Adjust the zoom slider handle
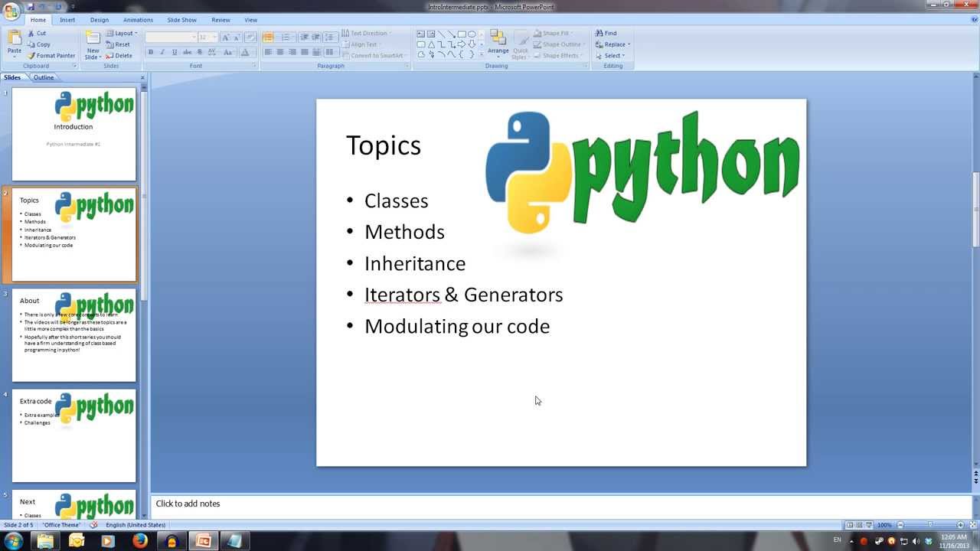 930,525
